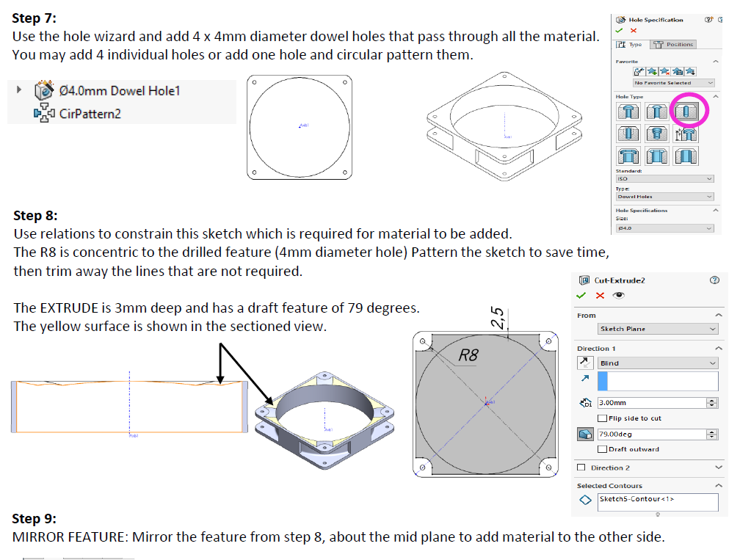Open From Sketch Plane dropdown
This screenshot has width=740, height=560.
(x=658, y=329)
